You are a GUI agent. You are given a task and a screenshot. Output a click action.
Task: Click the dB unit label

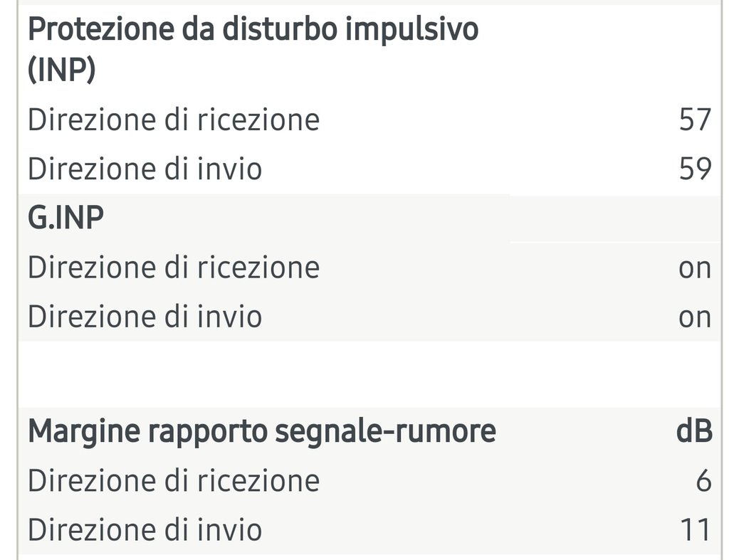coord(694,430)
